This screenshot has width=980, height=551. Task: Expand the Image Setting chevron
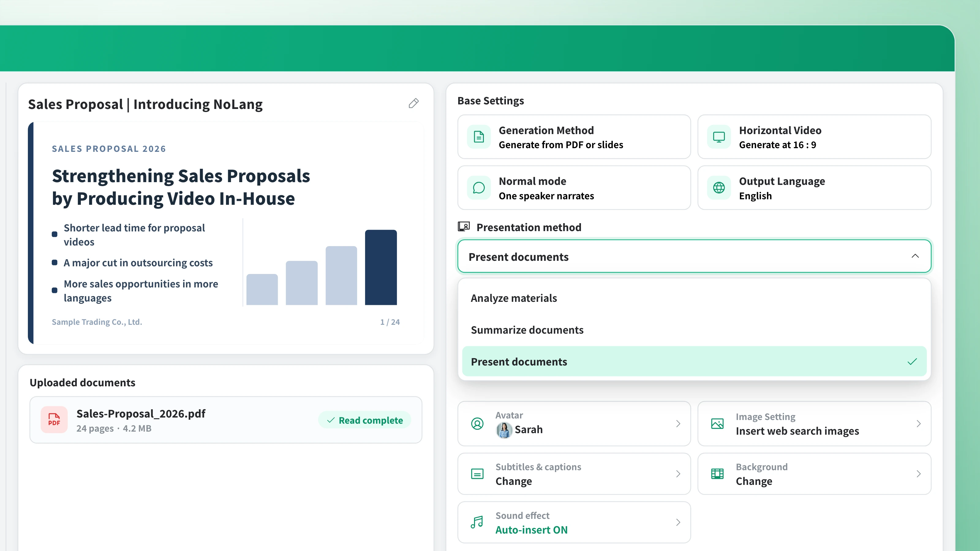tap(919, 424)
